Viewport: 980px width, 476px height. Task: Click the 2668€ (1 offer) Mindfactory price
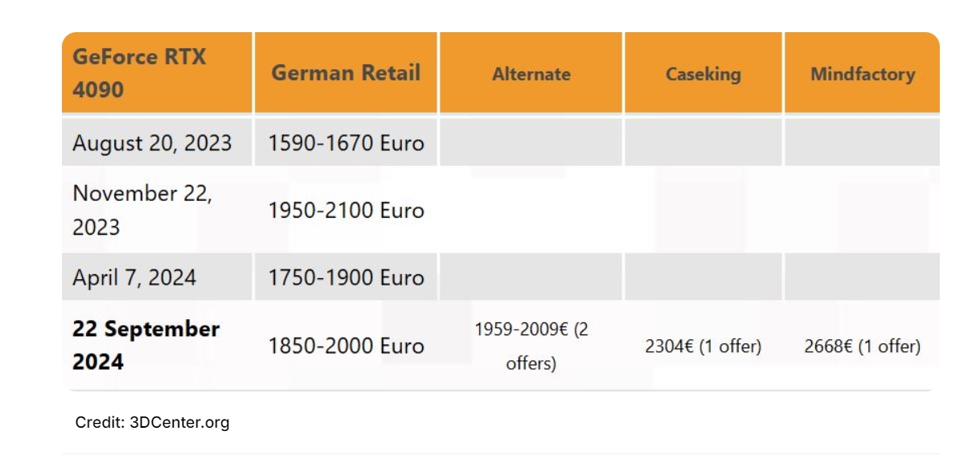(862, 347)
